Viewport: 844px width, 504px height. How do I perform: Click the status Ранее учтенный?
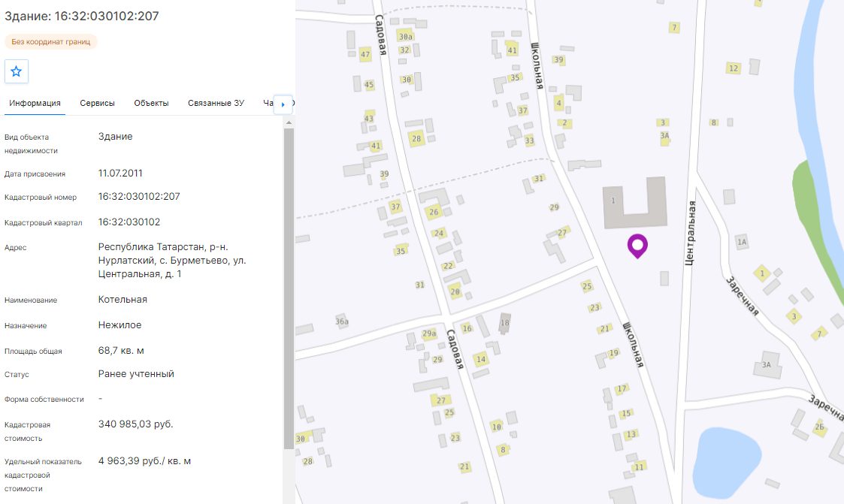pos(136,374)
